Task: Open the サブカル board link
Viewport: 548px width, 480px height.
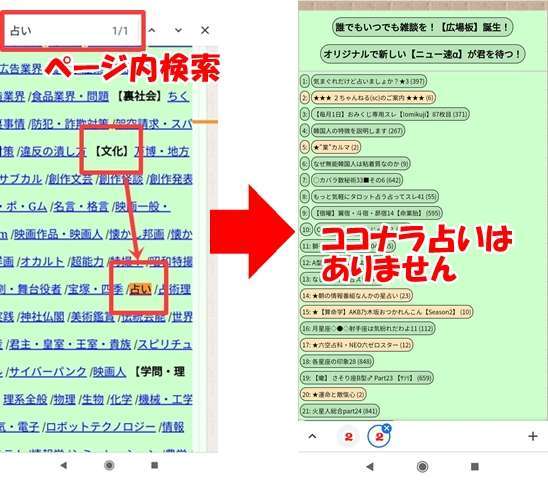Action: click(x=21, y=179)
